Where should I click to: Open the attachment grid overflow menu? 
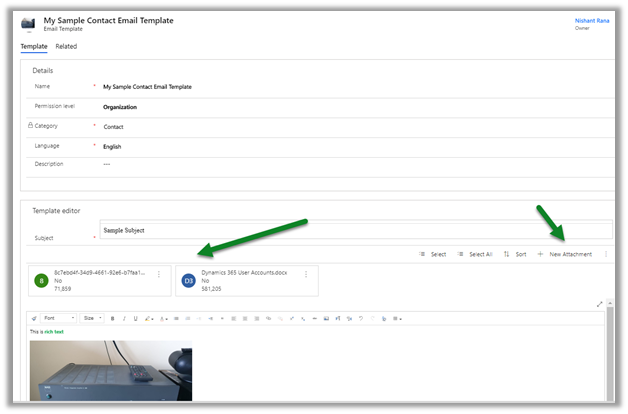click(605, 254)
